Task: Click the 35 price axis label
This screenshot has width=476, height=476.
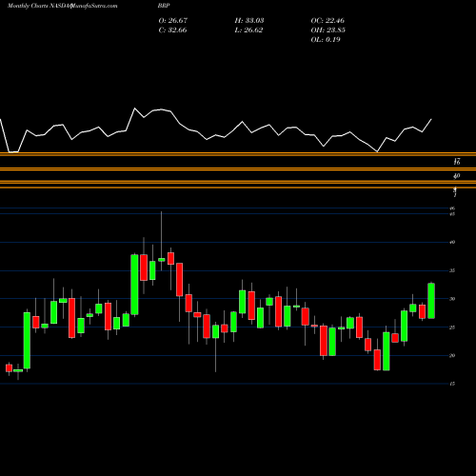Action: coord(452,270)
